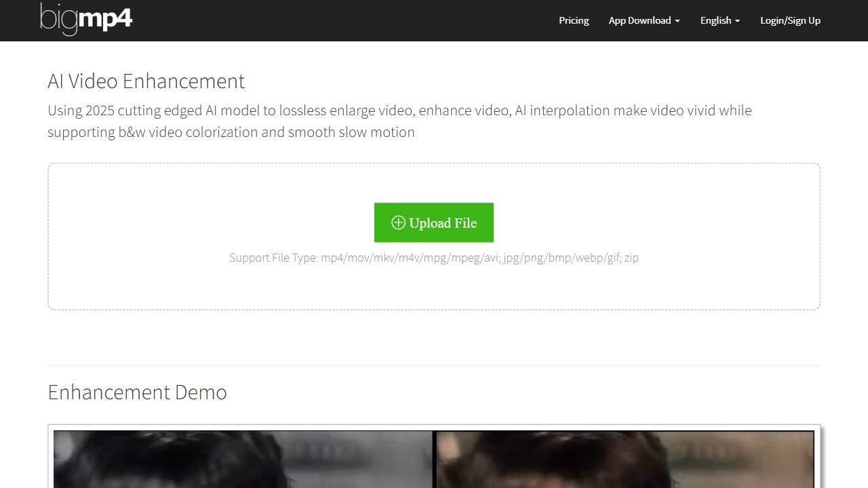Click the AI Video Enhancement heading
Screen dimensions: 868x488
[x=146, y=81]
